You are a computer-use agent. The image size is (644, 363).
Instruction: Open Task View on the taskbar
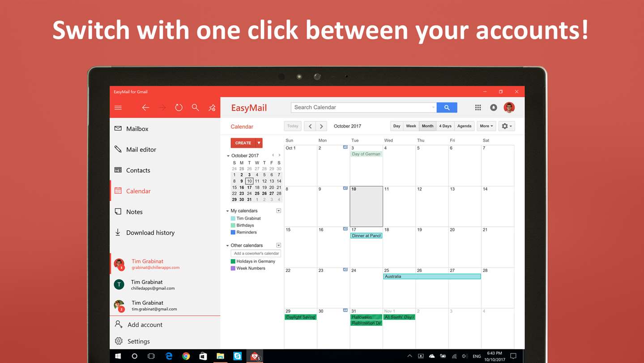coord(151,356)
